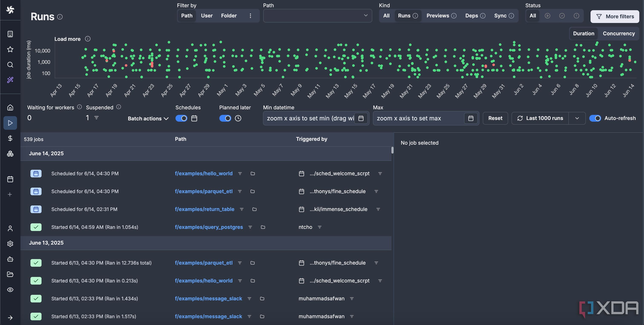Viewport: 644px width, 325px height.
Task: Click the info icon next to Runs title
Action: [x=60, y=17]
